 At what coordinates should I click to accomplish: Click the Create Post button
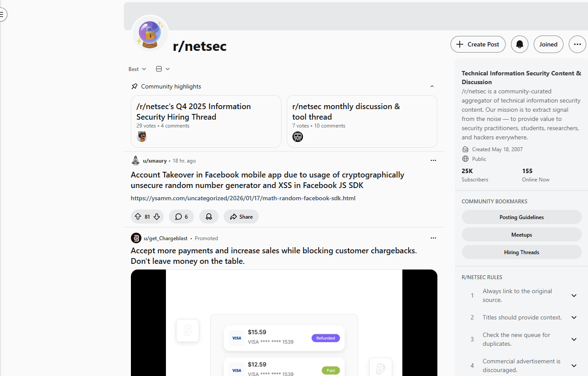coord(478,44)
